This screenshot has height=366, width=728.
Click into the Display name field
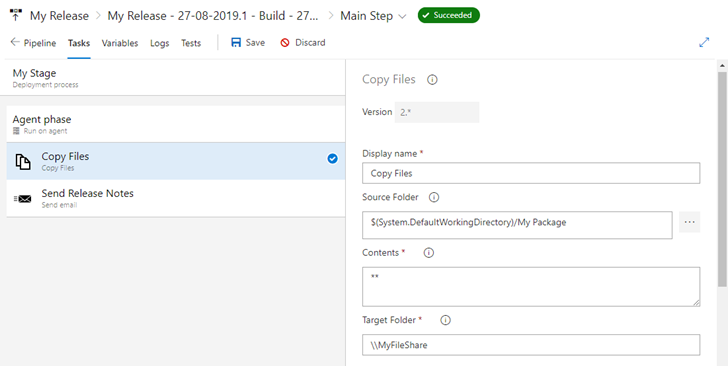531,173
